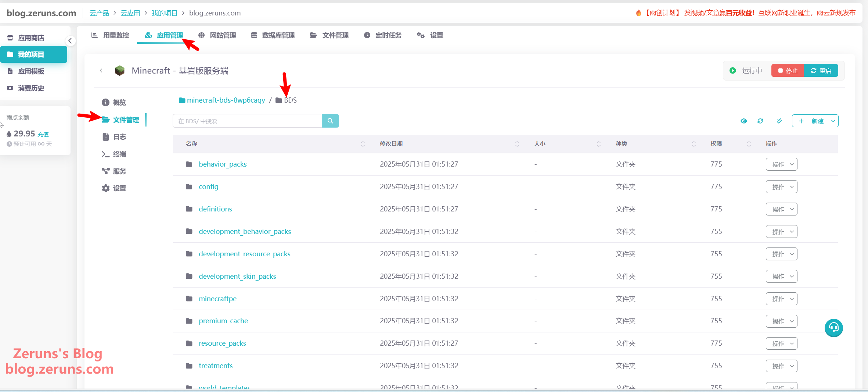The image size is (868, 392).
Task: Click the select-all checkmark icon
Action: click(x=779, y=121)
